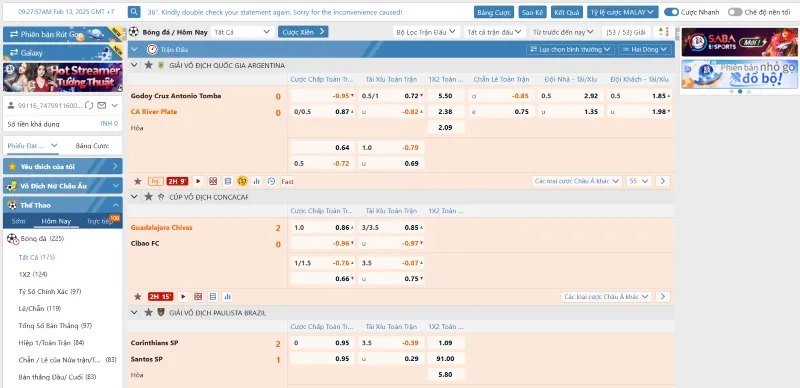Image resolution: width=800 pixels, height=388 pixels.
Task: Click the Bảng Cược button in top bar
Action: [493, 12]
